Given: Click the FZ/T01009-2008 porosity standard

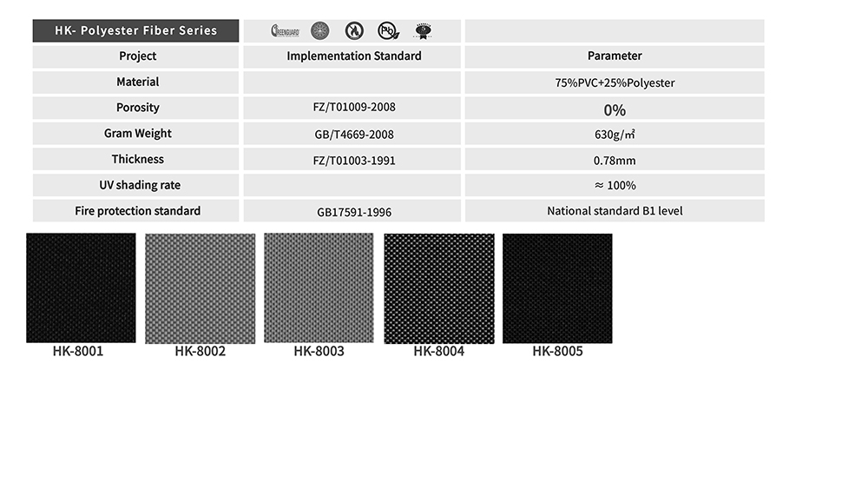Looking at the screenshot, I should (353, 109).
